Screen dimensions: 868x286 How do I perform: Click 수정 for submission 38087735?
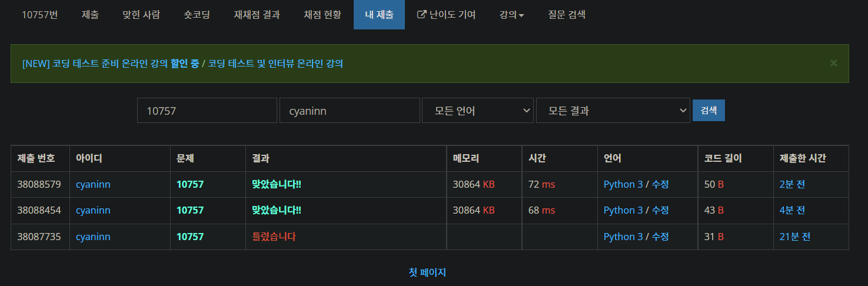coord(660,237)
